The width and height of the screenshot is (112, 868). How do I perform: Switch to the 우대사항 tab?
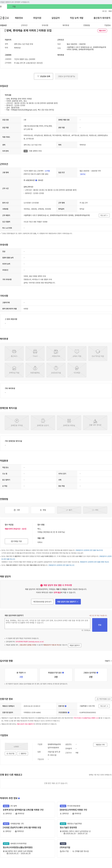pyautogui.click(x=45, y=25)
